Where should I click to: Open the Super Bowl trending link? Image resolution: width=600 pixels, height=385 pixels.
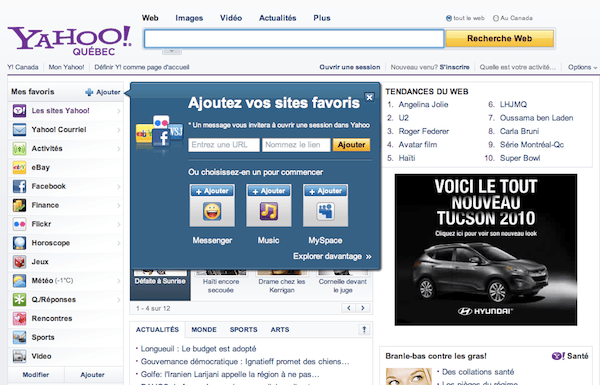[520, 158]
